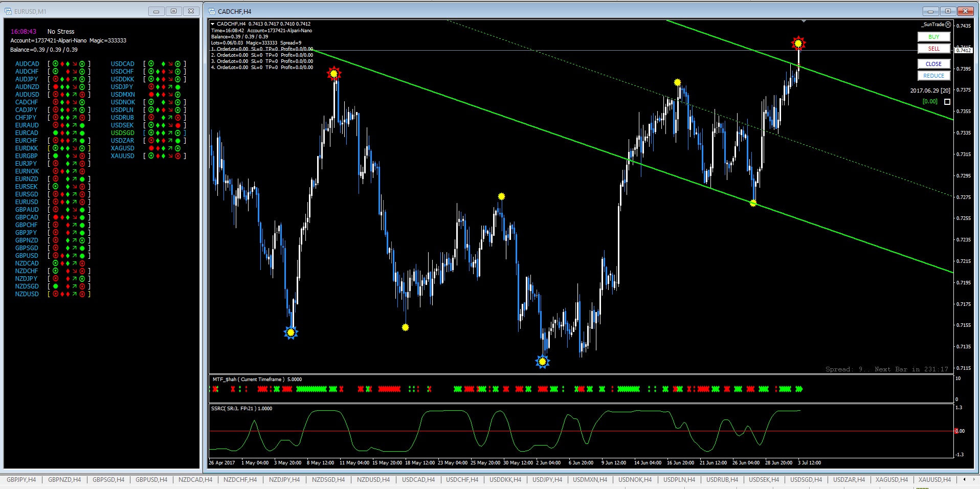Select the USDSGD,H4 chart tab
Screen dimensions: 980x489
click(x=806, y=480)
